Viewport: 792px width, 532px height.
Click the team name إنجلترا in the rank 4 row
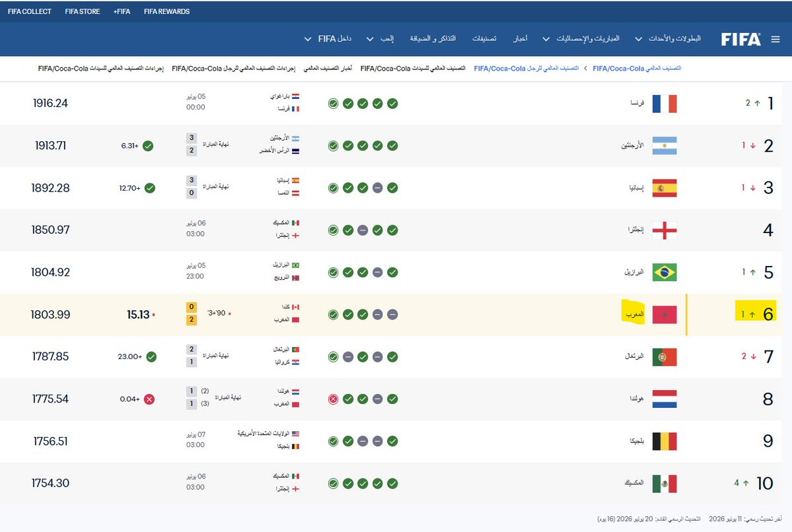pos(636,230)
